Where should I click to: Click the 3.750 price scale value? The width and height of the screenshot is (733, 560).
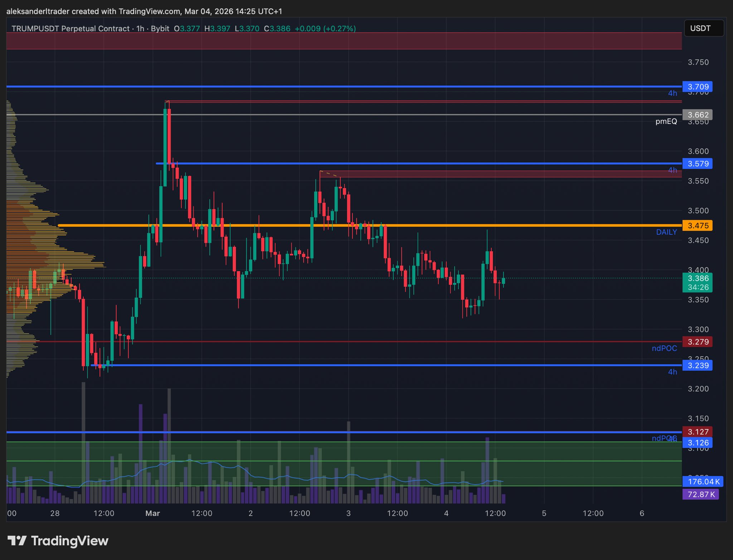[x=698, y=62]
